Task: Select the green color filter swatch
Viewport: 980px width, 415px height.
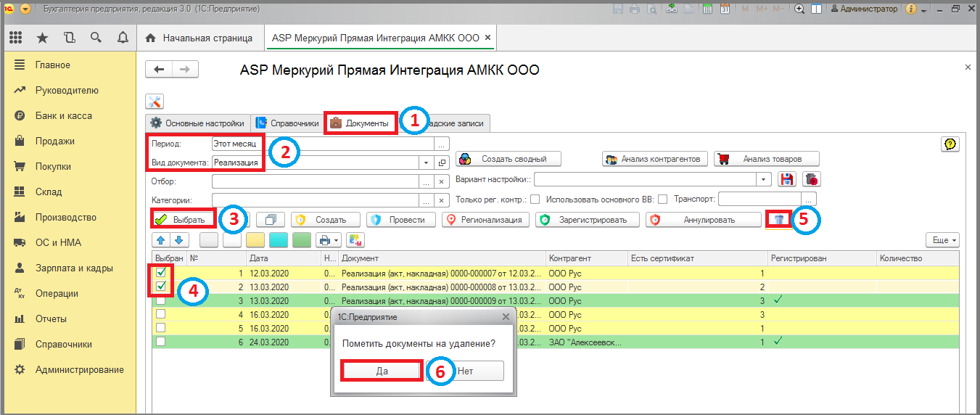Action: coord(302,239)
